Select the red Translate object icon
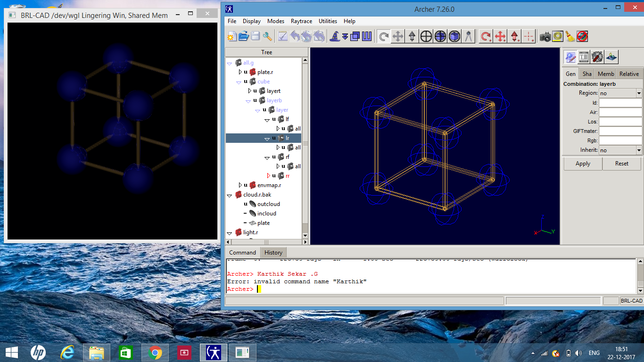The image size is (644, 362). click(x=500, y=36)
